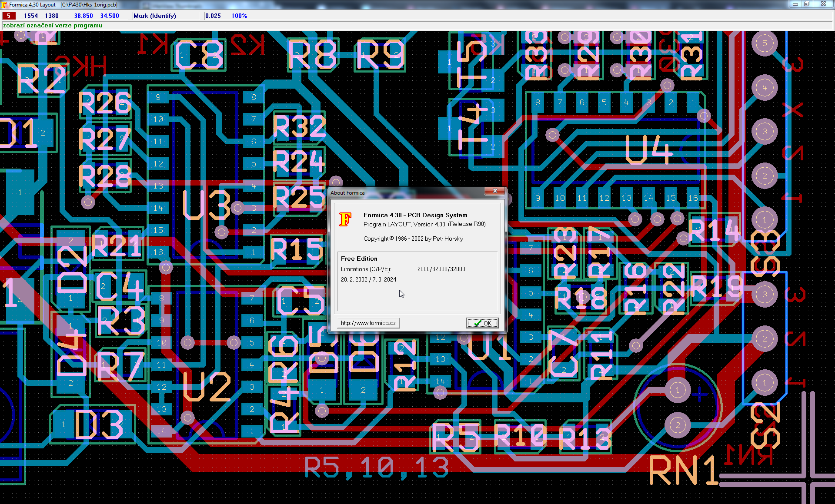Click U4 pin 8 pad
This screenshot has height=504, width=835.
(x=538, y=103)
